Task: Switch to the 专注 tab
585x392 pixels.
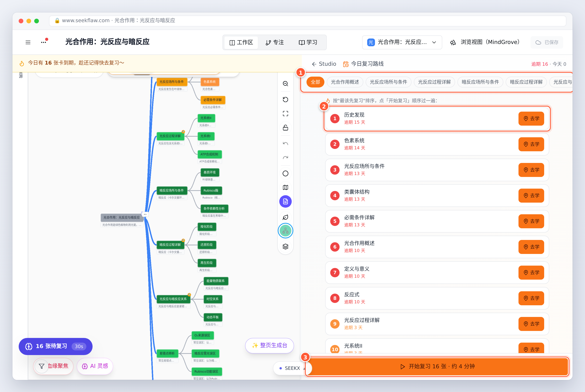Action: [274, 43]
